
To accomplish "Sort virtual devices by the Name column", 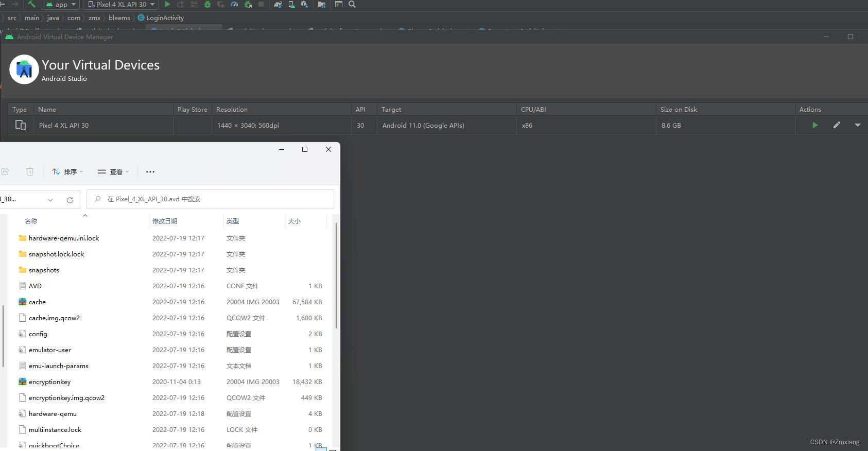I will [103, 109].
